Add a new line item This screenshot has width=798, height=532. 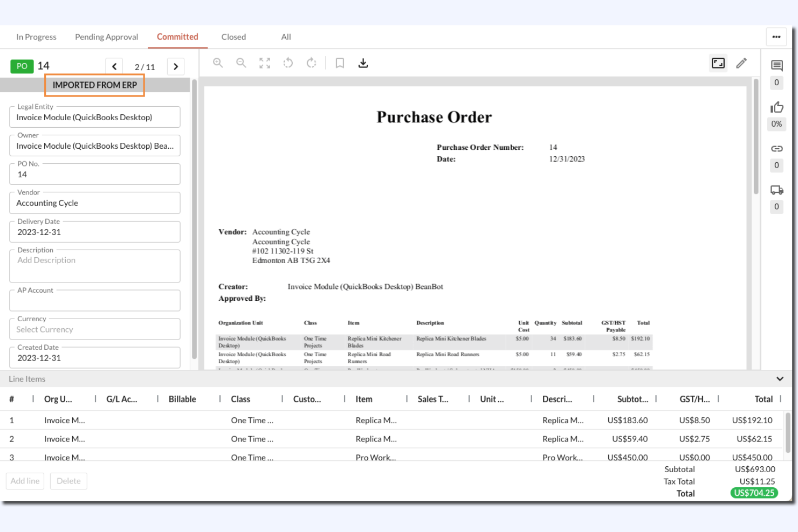coord(24,481)
